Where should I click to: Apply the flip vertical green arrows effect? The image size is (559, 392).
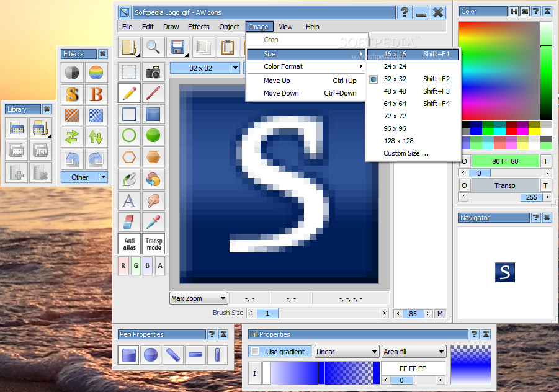(x=96, y=137)
